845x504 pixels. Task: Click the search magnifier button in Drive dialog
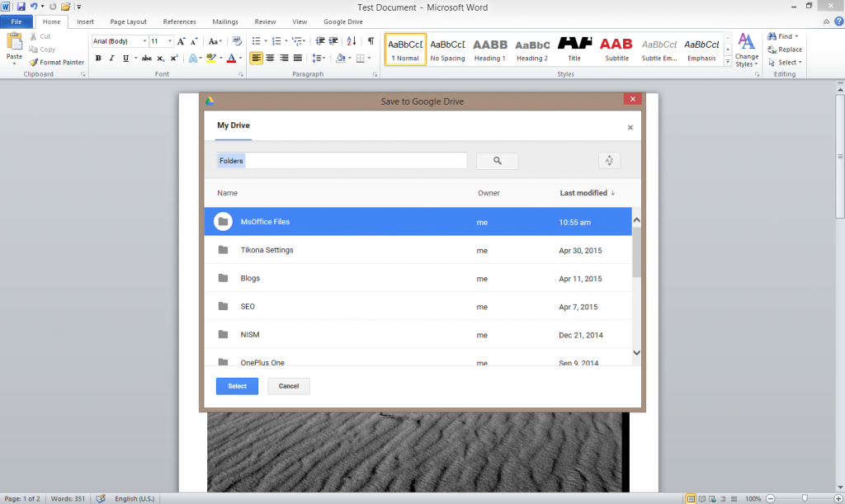pyautogui.click(x=497, y=161)
